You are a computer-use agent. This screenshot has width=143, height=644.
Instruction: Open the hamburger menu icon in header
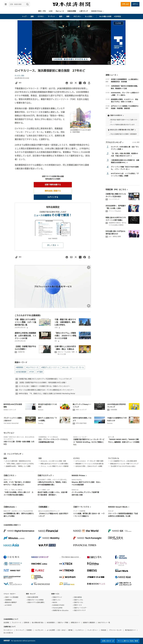[x=5, y=4]
